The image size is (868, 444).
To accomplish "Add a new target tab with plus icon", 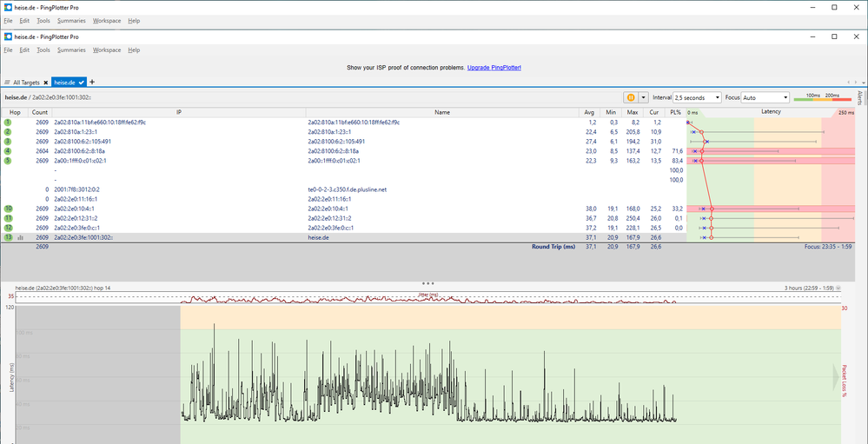I will (x=92, y=82).
